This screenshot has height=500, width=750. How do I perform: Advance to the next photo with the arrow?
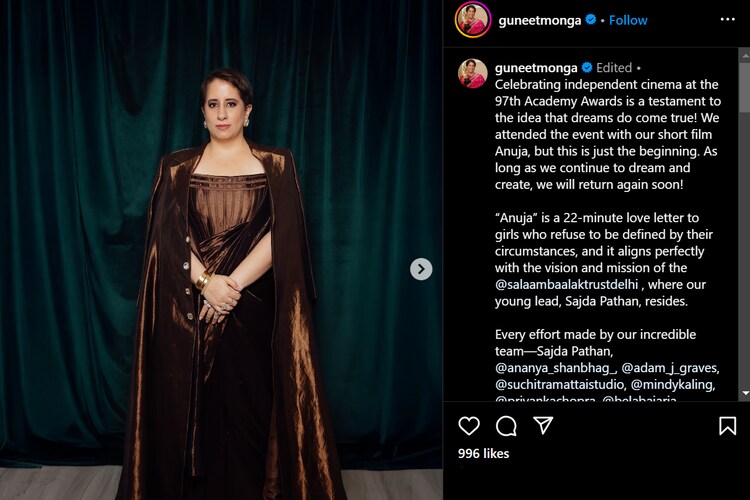421,269
